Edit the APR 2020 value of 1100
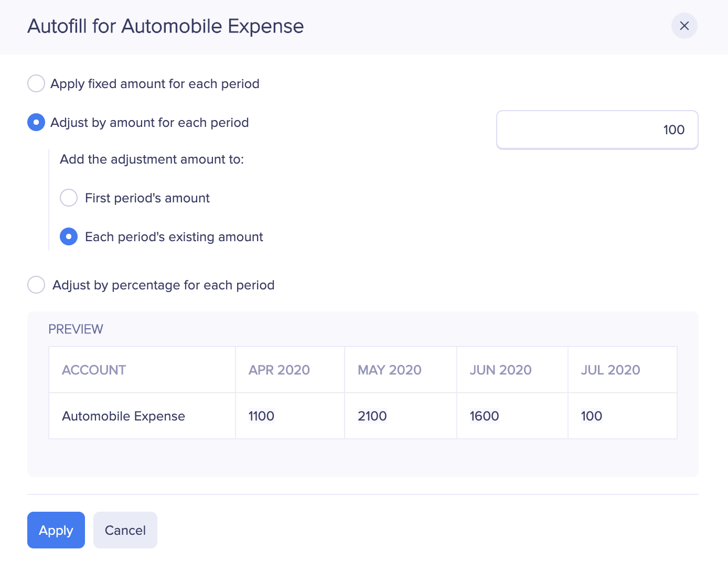This screenshot has width=728, height=561. pyautogui.click(x=261, y=416)
